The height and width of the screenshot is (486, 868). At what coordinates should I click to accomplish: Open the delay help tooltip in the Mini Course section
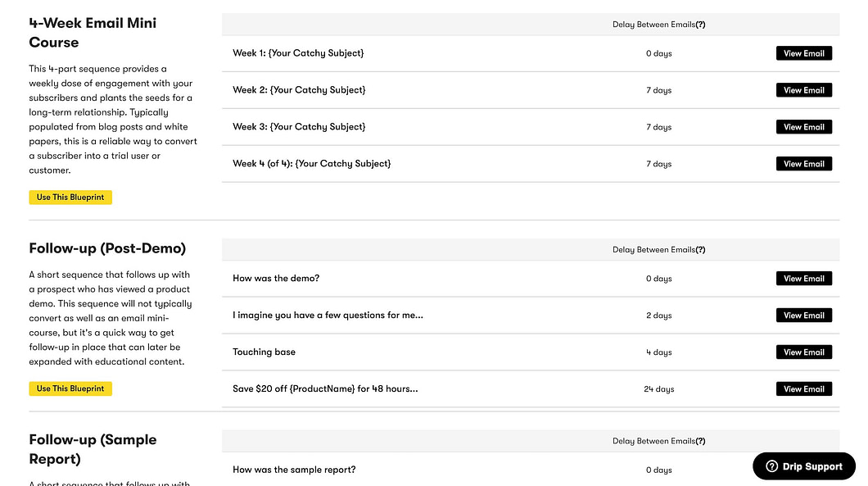tap(702, 25)
